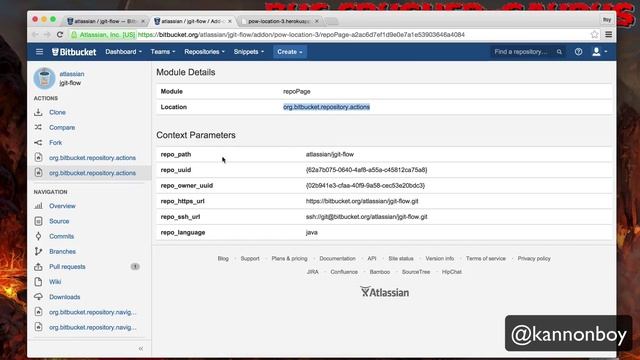This screenshot has width=640, height=360.
Task: Go to Branches in navigation
Action: click(x=62, y=251)
